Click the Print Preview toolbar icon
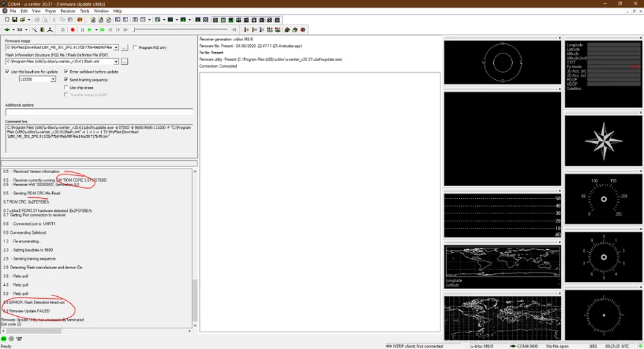 (45, 20)
